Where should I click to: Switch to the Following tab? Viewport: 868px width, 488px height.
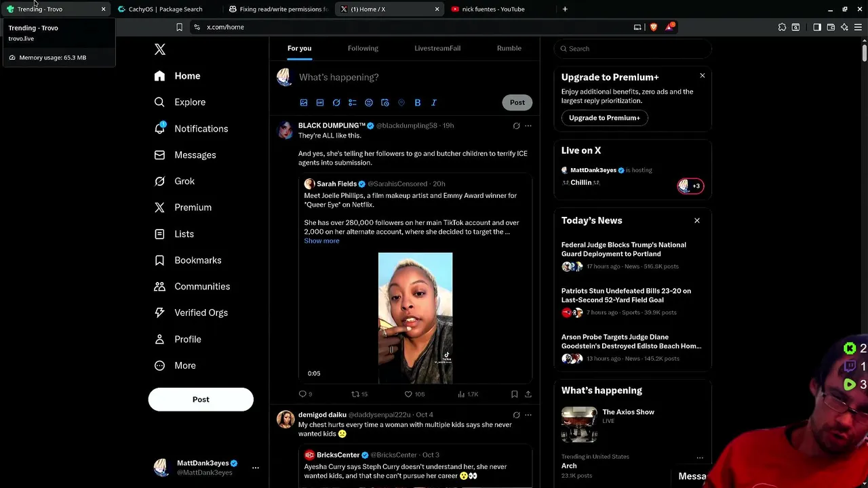(x=363, y=48)
